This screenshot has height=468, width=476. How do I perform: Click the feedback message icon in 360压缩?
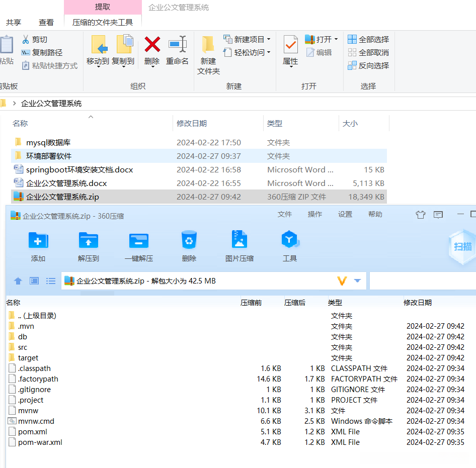pyautogui.click(x=438, y=215)
